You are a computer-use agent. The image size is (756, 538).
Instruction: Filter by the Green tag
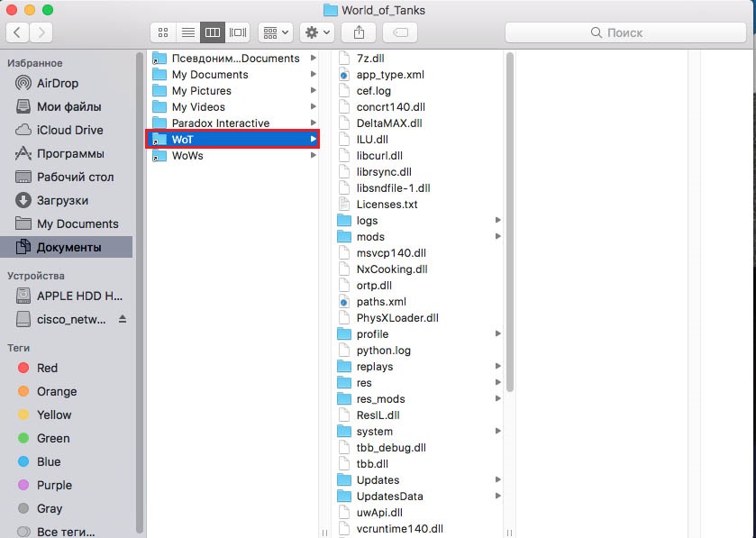67,438
